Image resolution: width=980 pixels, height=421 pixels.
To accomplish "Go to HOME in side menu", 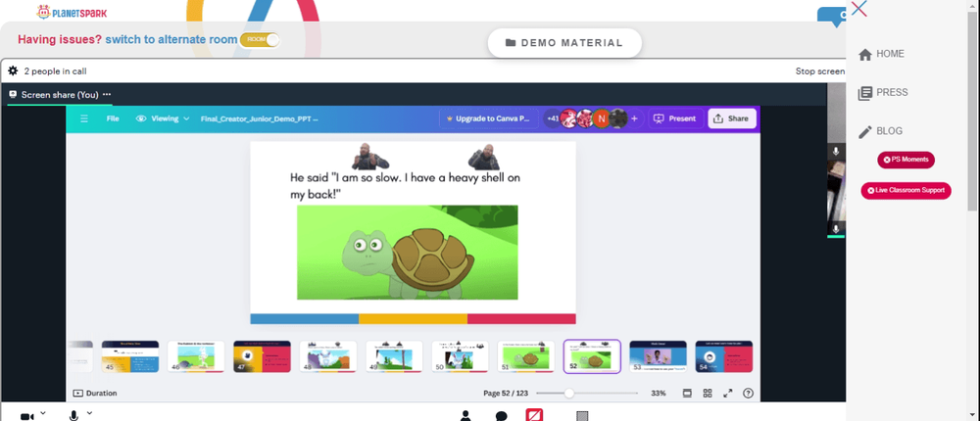I will click(x=882, y=55).
